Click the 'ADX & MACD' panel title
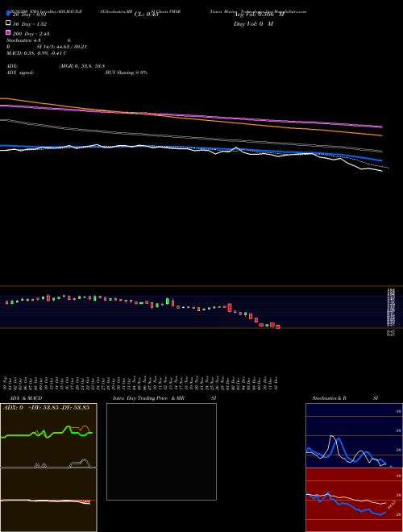 pyautogui.click(x=26, y=398)
